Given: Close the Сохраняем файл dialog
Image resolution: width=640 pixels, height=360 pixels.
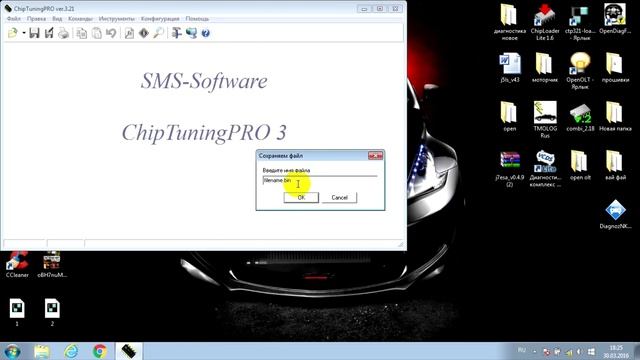Looking at the screenshot, I should (376, 156).
